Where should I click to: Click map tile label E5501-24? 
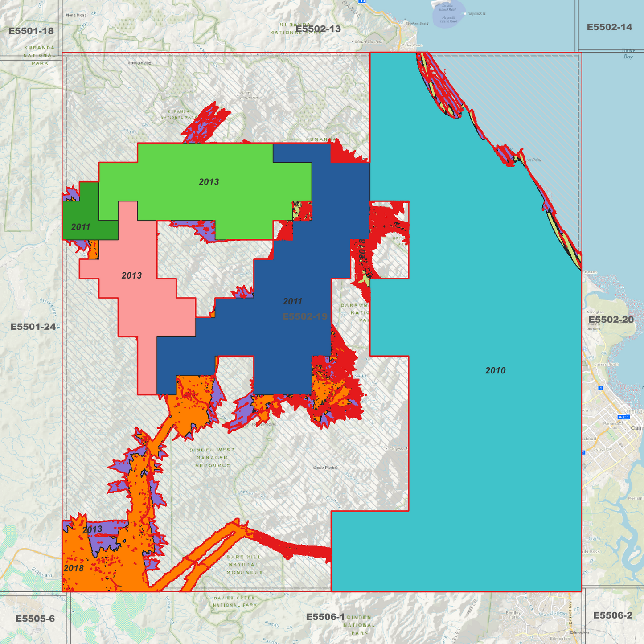pyautogui.click(x=33, y=327)
